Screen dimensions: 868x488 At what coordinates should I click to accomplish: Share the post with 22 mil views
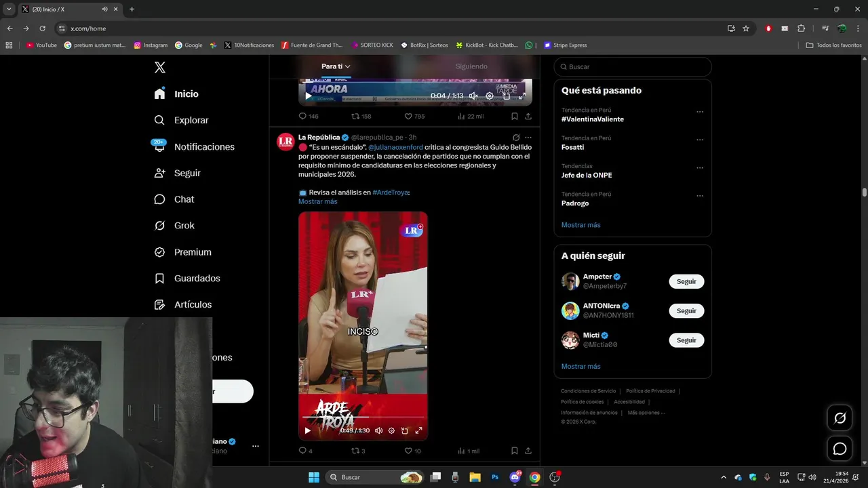pos(528,116)
